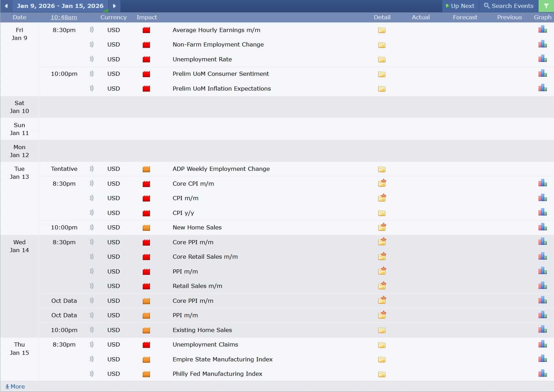
Task: Open detail folder for Existing Home Sales
Action: tap(382, 330)
